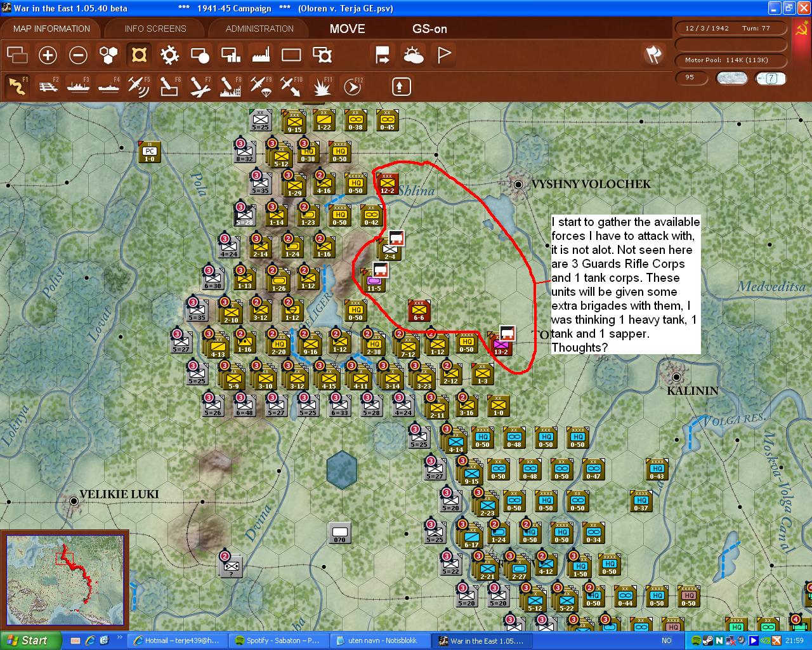Click the gear-shaped toolbar icon
Screen dimensions: 812x650
[169, 55]
